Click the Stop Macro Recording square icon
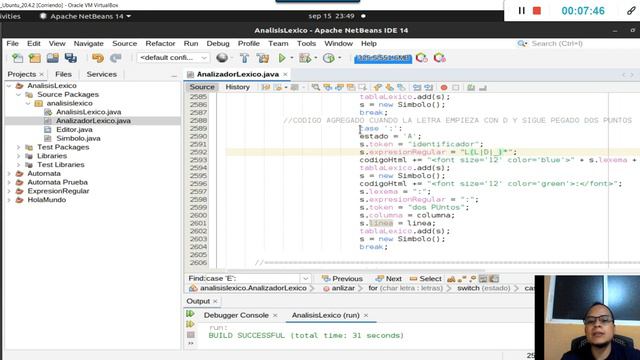 [456, 87]
